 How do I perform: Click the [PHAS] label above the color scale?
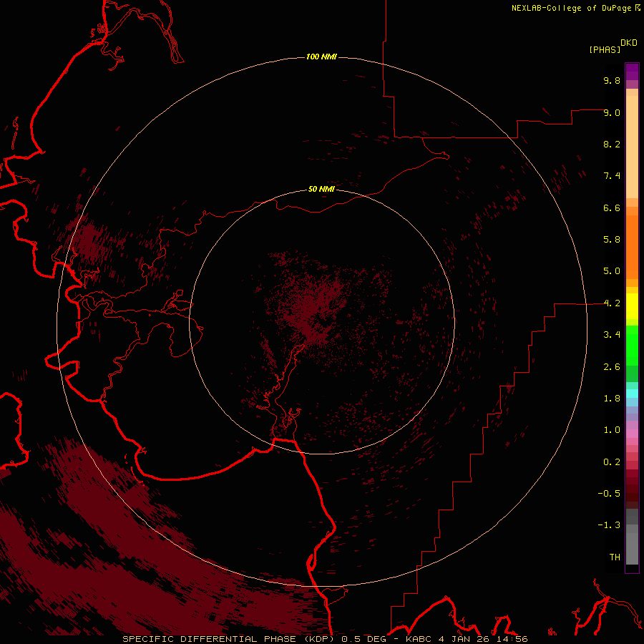pos(605,50)
